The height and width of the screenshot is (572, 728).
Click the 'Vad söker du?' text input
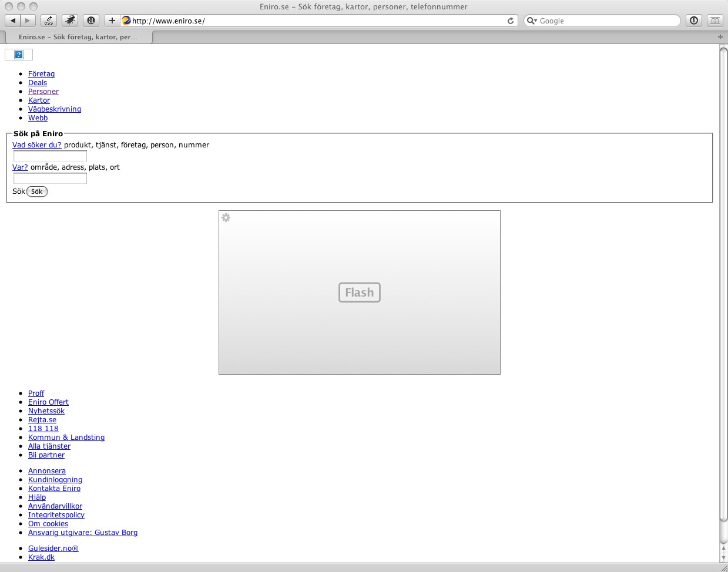50,156
